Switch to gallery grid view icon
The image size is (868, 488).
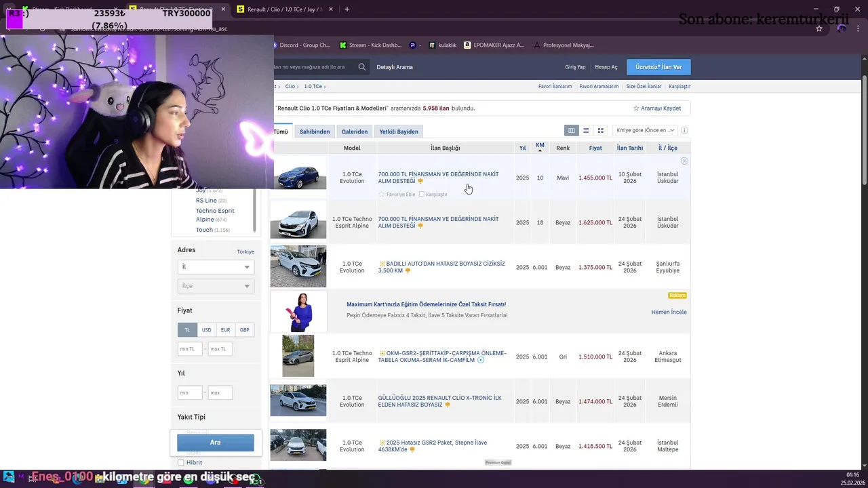tap(600, 130)
